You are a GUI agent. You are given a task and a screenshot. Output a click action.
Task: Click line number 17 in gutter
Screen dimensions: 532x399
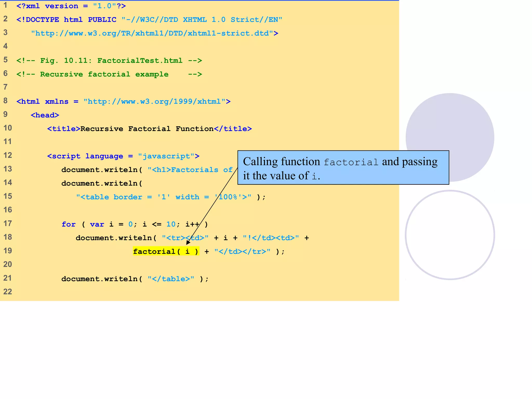pyautogui.click(x=8, y=223)
